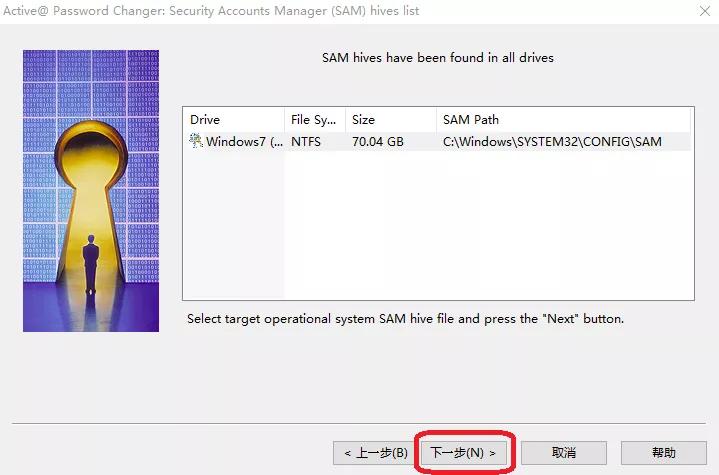Image resolution: width=719 pixels, height=475 pixels.
Task: Cancel the wizard with 取消
Action: coord(563,453)
